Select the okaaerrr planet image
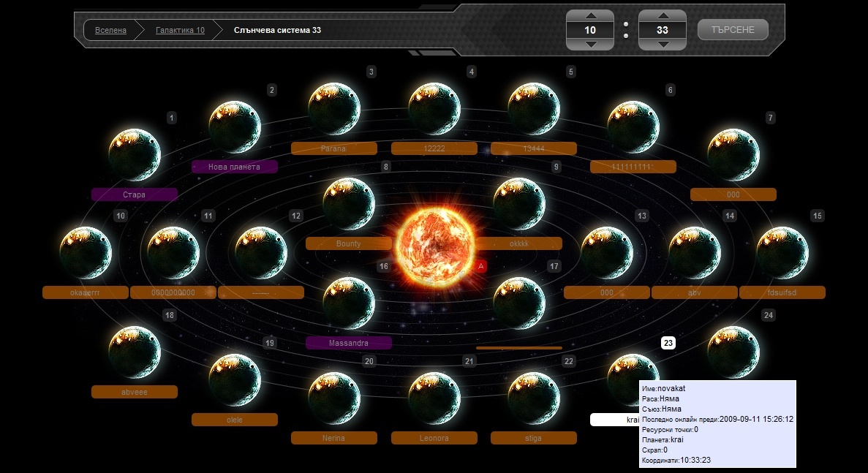868x473 pixels. coord(86,253)
